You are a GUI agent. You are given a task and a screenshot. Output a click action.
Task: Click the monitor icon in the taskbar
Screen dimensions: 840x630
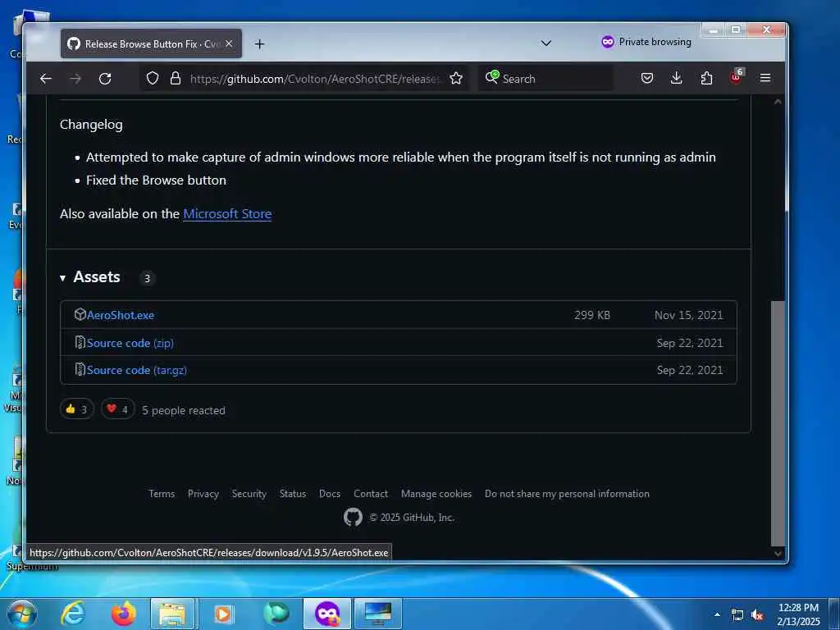377,614
